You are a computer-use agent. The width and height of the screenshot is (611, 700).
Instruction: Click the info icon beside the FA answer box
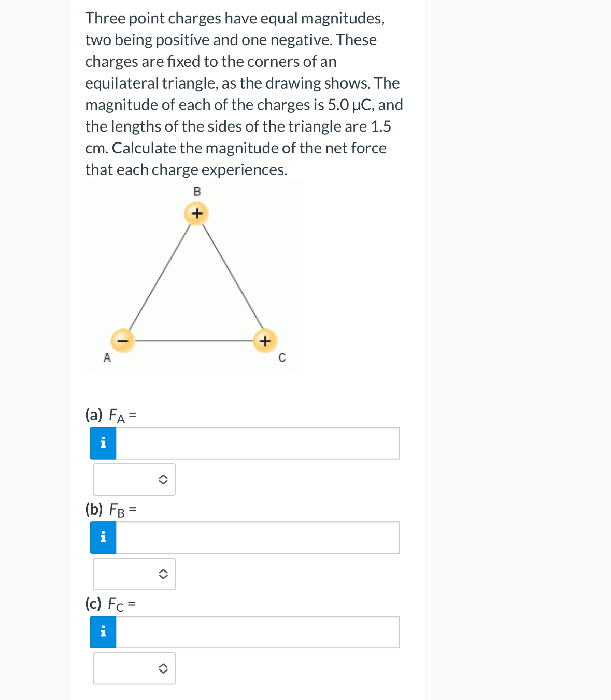tap(103, 443)
